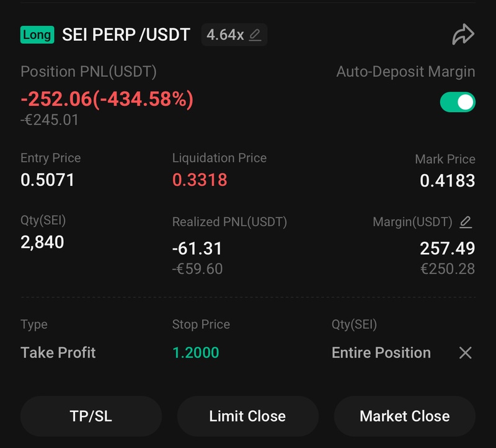Click the share position arrow icon
The height and width of the screenshot is (448, 496).
463,35
